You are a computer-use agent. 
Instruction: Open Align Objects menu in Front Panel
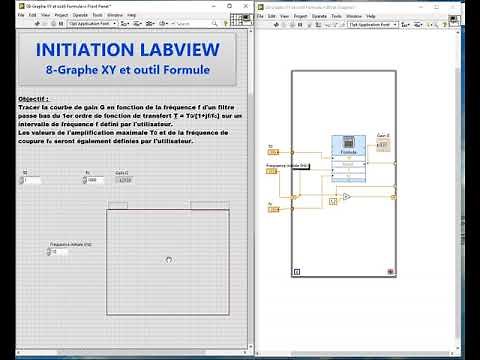(x=125, y=24)
